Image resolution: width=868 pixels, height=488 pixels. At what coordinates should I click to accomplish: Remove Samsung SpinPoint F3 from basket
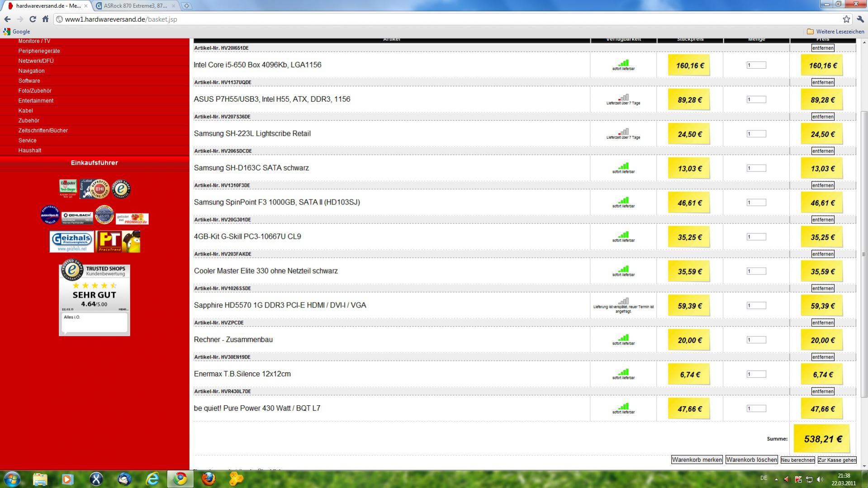tap(822, 185)
